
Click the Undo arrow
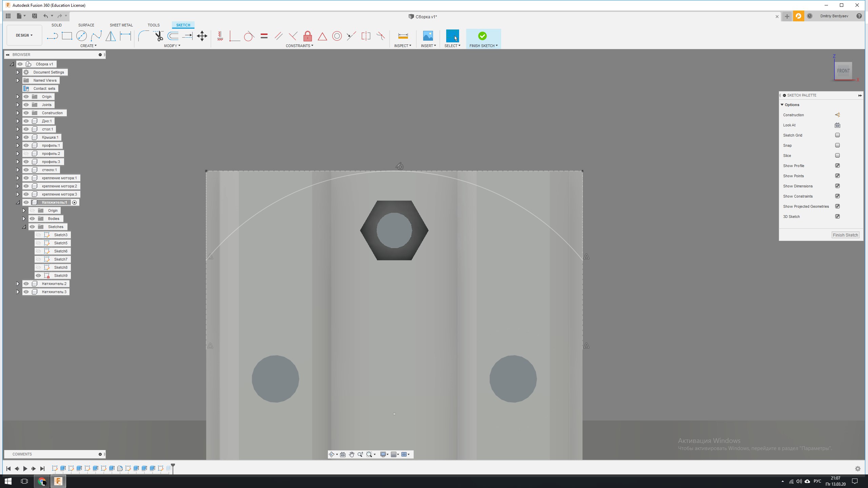tap(45, 16)
